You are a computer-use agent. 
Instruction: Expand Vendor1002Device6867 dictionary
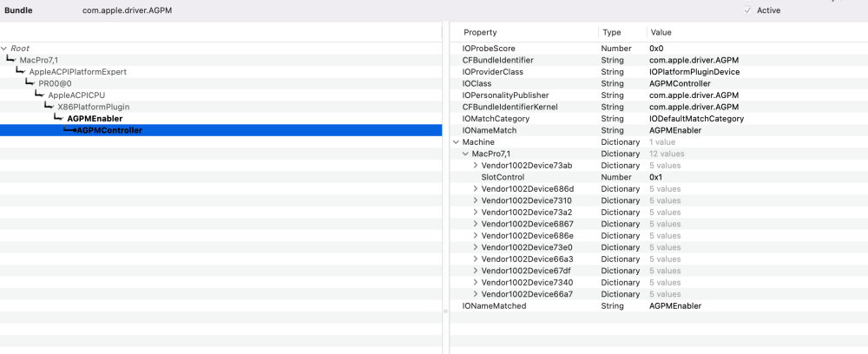475,224
